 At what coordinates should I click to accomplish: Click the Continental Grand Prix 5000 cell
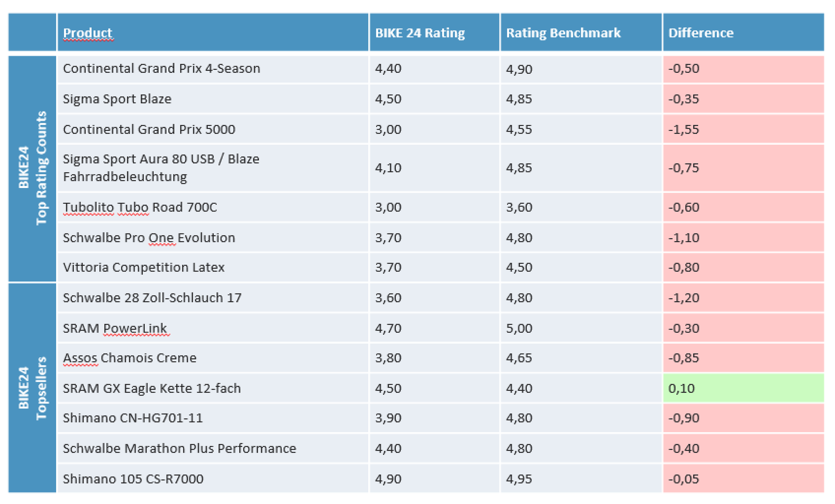click(x=149, y=130)
